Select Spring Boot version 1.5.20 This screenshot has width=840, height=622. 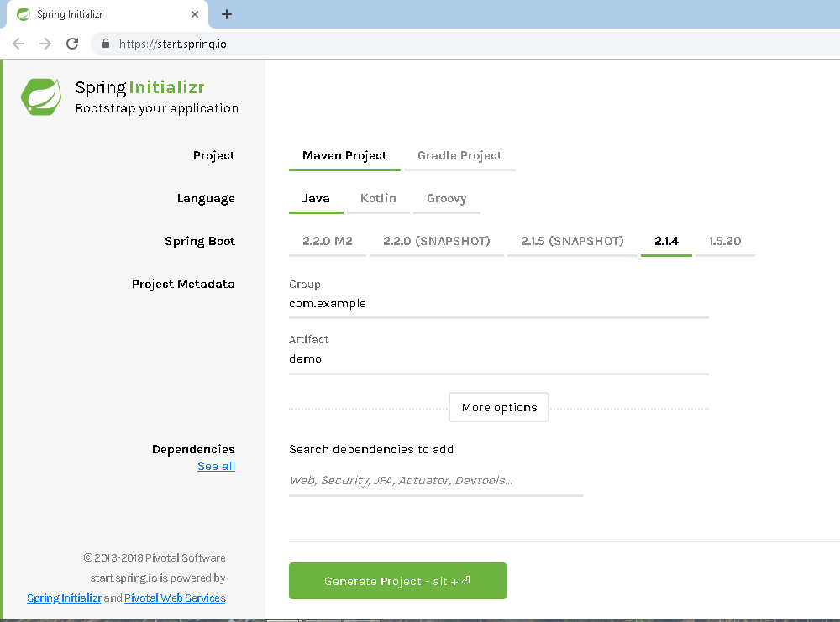click(x=725, y=241)
